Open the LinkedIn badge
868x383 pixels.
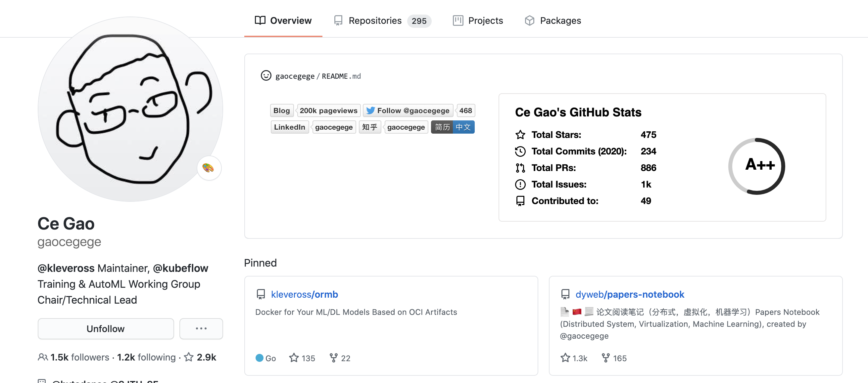pyautogui.click(x=289, y=127)
